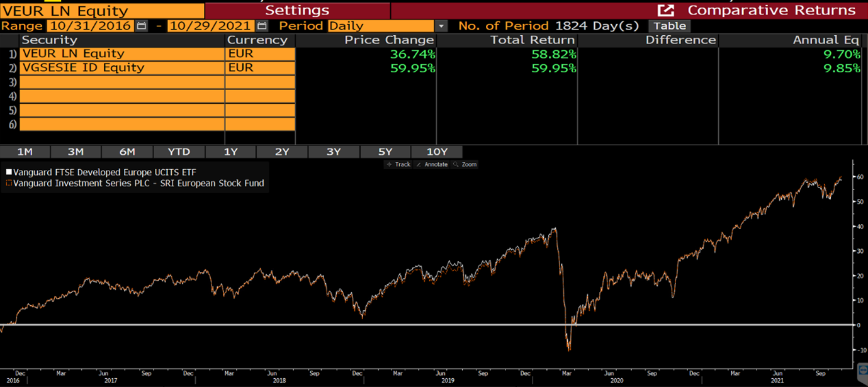The height and width of the screenshot is (387, 868).
Task: Open the Daily period combo box
Action: pyautogui.click(x=381, y=26)
